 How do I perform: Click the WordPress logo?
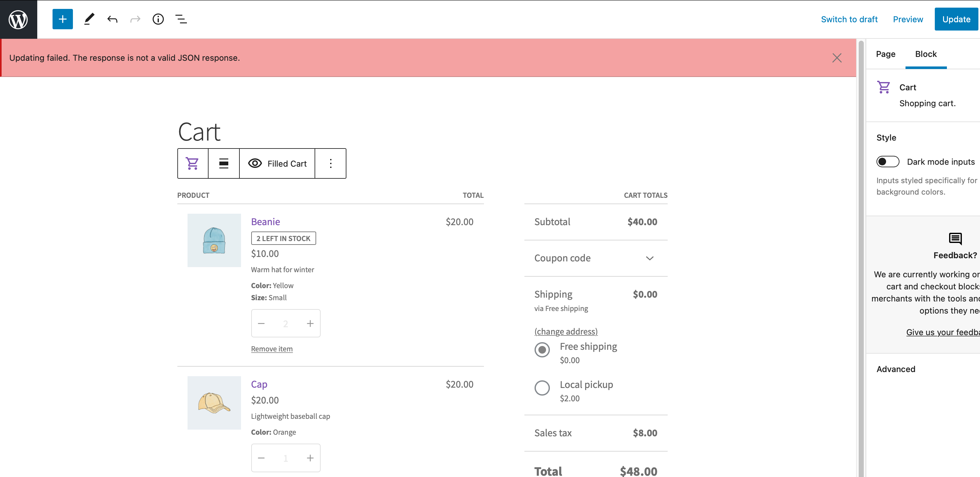pyautogui.click(x=18, y=19)
